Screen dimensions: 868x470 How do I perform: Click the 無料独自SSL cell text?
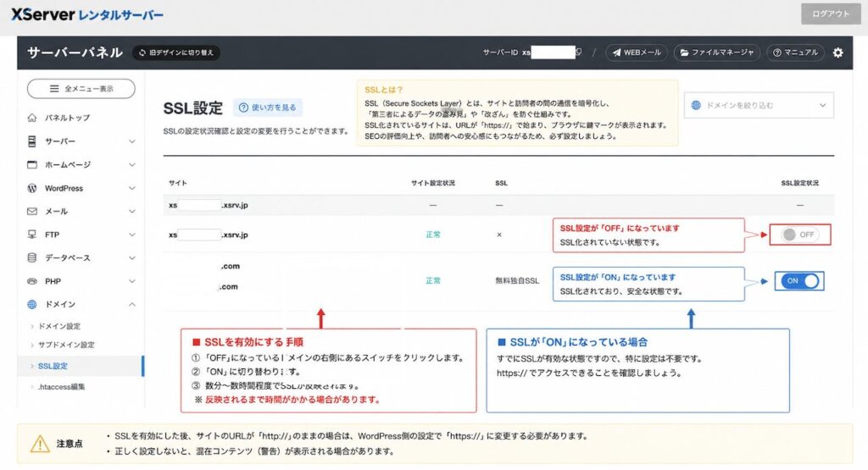pos(517,281)
